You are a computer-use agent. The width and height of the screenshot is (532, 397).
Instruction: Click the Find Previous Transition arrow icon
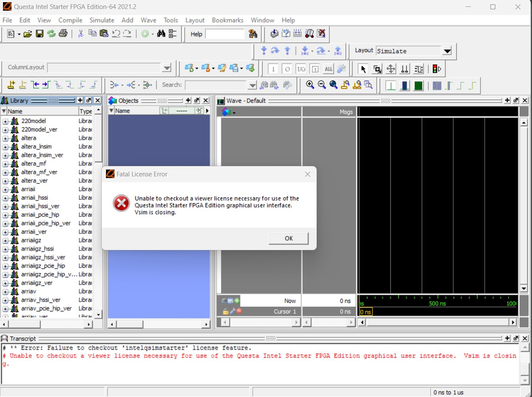35,85
